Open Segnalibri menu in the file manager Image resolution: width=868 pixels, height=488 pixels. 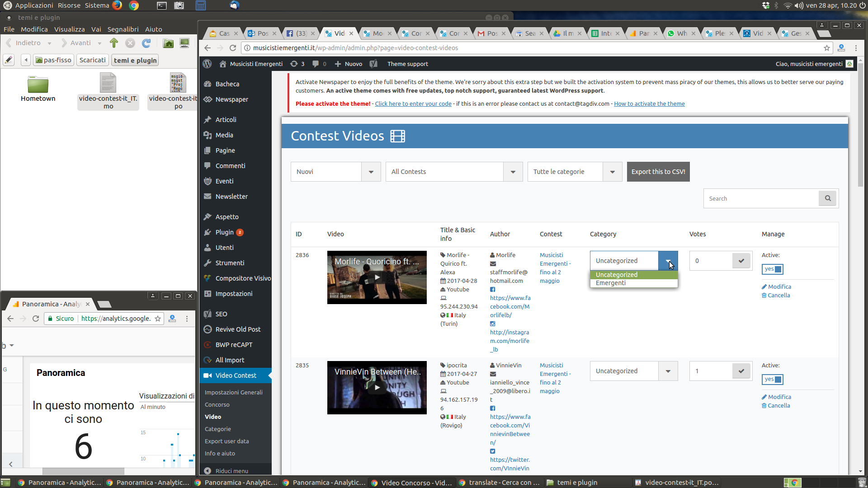tap(123, 29)
